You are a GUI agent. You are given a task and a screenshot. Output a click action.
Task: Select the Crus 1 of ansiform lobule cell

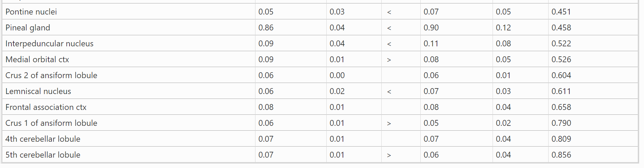click(x=51, y=123)
